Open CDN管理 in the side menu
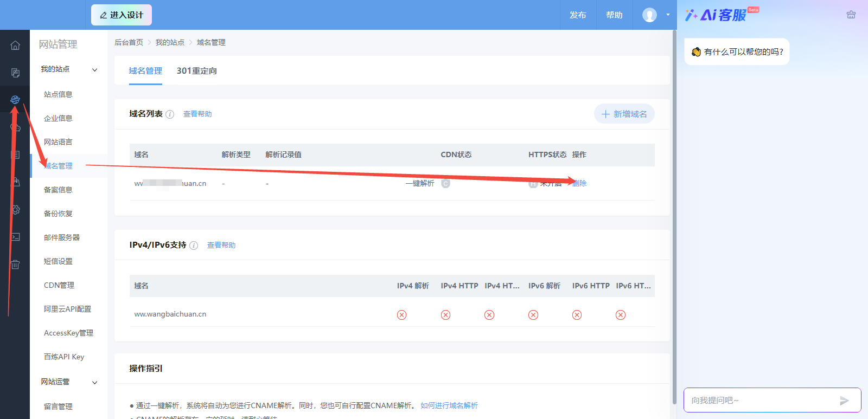The height and width of the screenshot is (419, 868). click(59, 285)
